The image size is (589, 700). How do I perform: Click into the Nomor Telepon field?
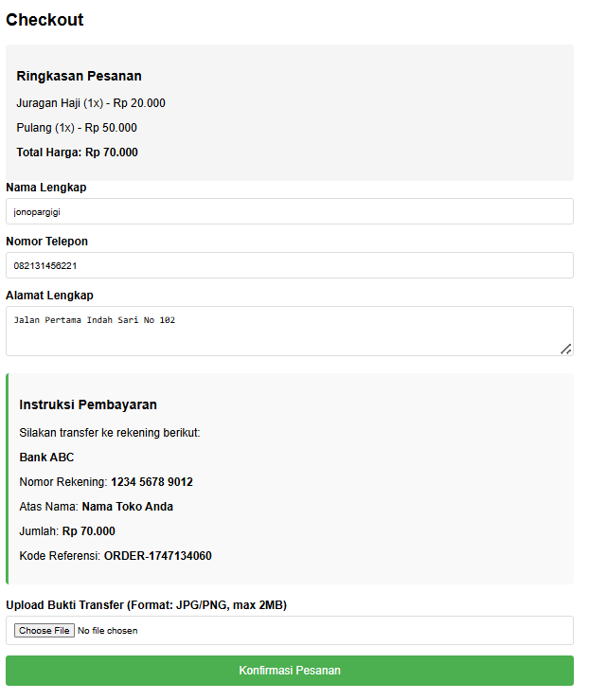289,265
